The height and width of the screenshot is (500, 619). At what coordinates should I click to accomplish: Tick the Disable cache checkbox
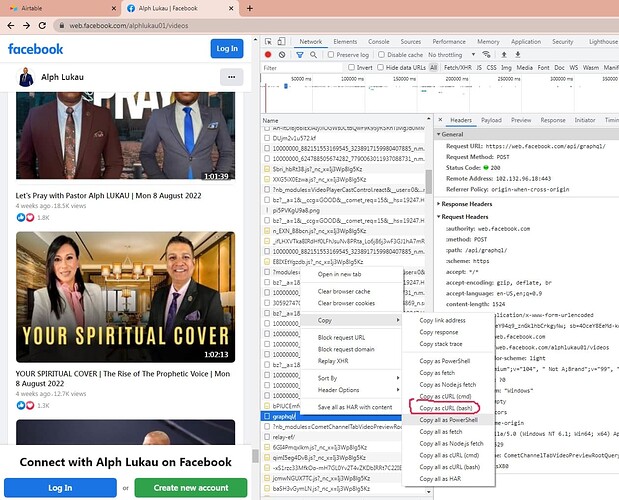pos(381,54)
